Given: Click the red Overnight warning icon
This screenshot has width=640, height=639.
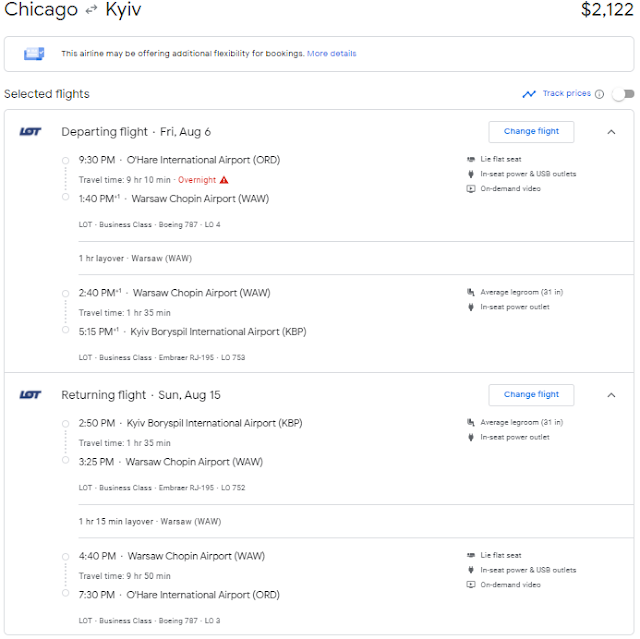Looking at the screenshot, I should pos(224,180).
